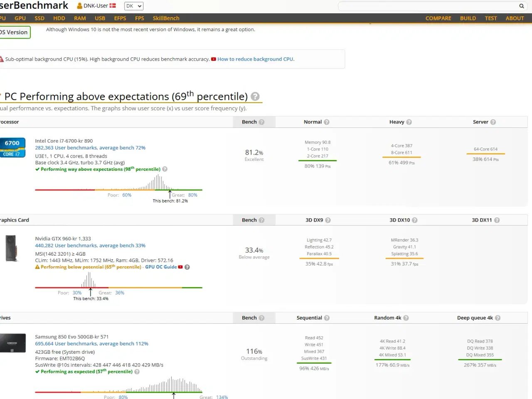
Task: Go to the ABOUT page
Action: (x=515, y=18)
